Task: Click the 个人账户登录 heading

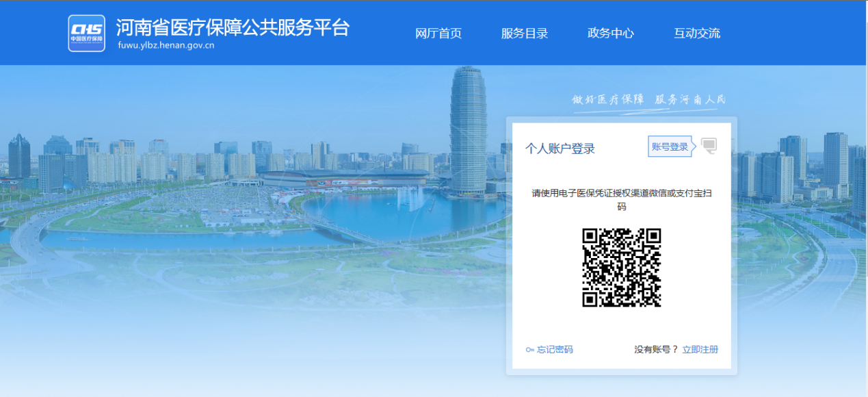Action: [x=560, y=149]
